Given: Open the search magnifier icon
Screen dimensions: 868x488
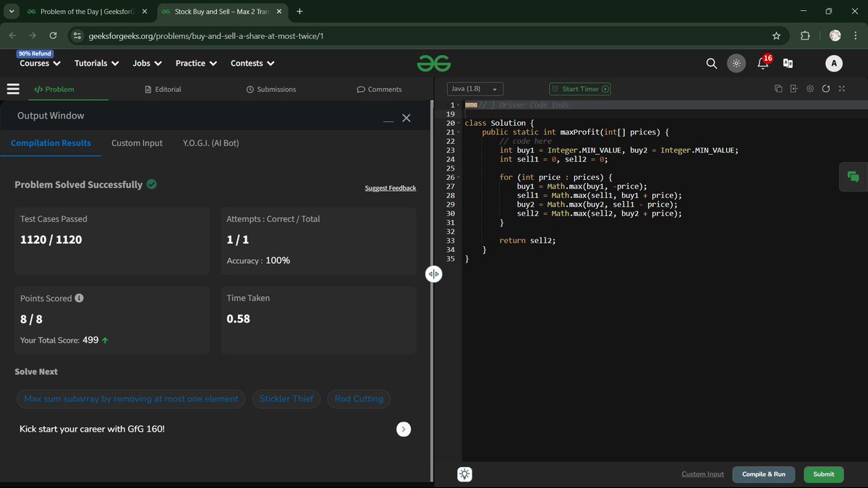Looking at the screenshot, I should point(712,64).
